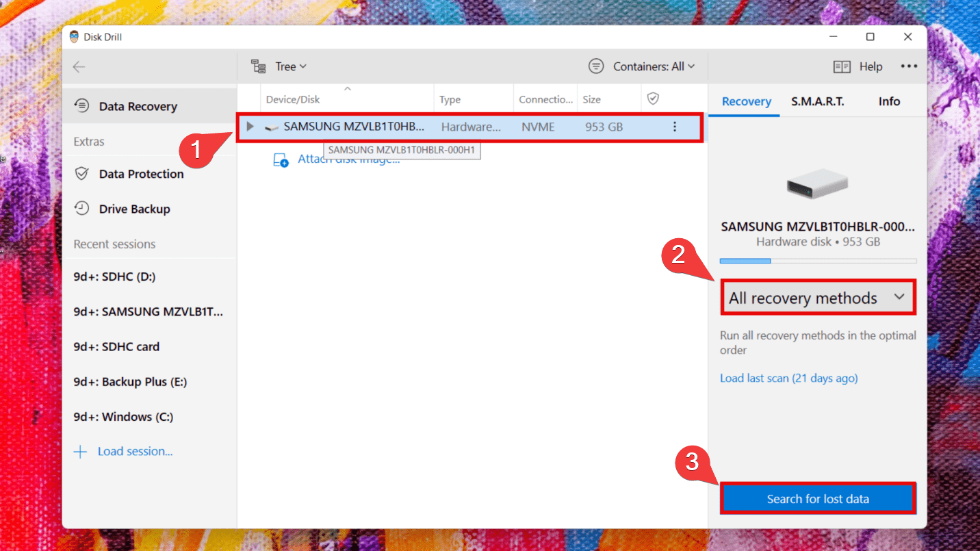Click Load last scan (21 days ago)
Screen dimensions: 980x551
pyautogui.click(x=788, y=378)
